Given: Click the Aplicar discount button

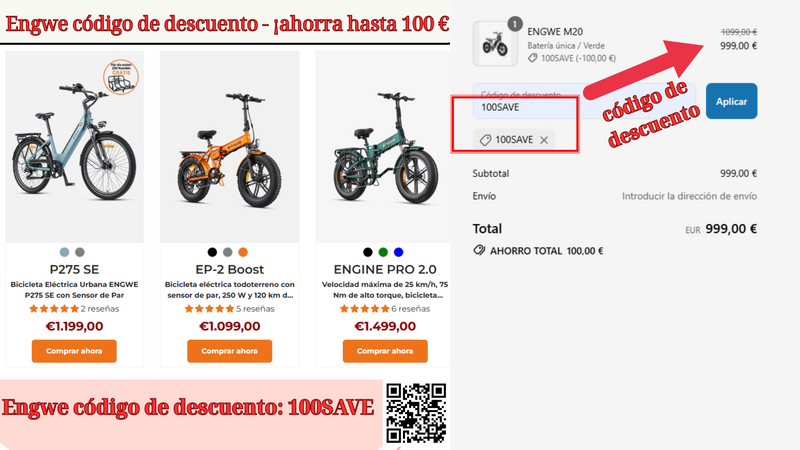Looking at the screenshot, I should click(x=731, y=101).
